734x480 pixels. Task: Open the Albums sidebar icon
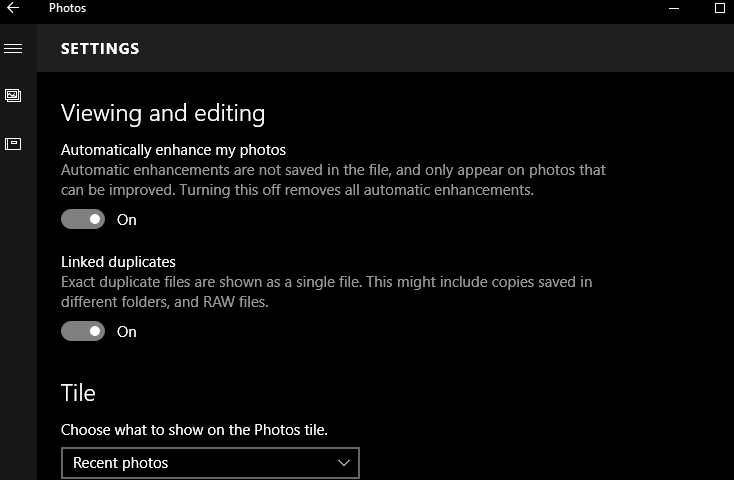pos(13,144)
